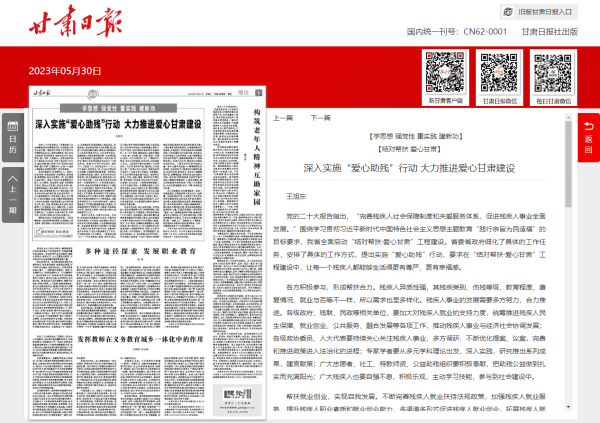Go to previous article via 上一篇
600x423 pixels.
tap(283, 118)
